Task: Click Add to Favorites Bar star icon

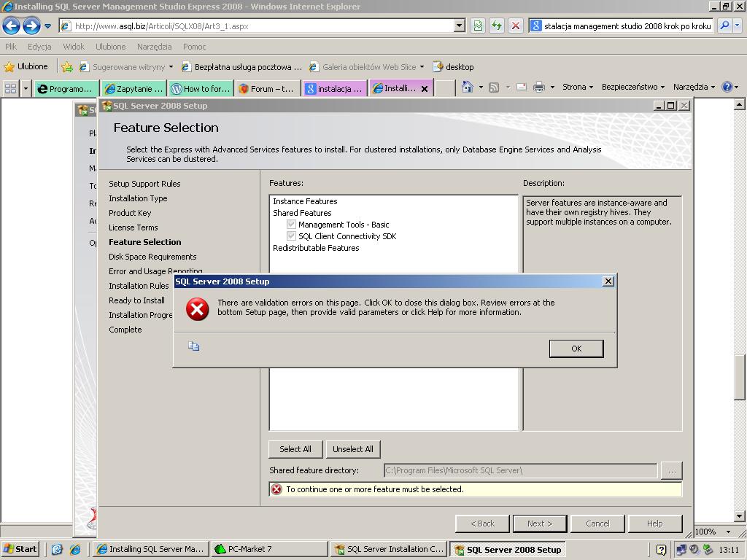Action: click(67, 66)
